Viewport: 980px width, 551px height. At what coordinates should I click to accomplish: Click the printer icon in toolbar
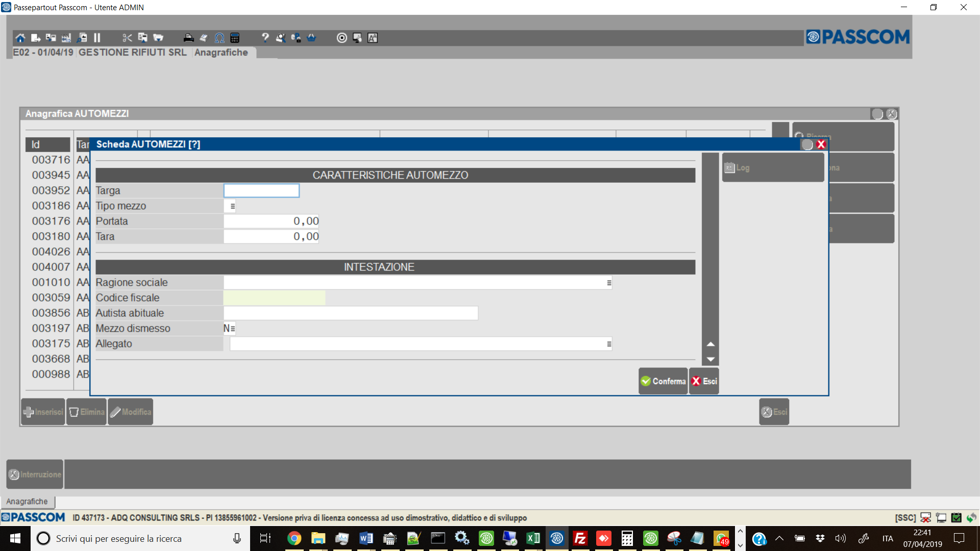[188, 38]
